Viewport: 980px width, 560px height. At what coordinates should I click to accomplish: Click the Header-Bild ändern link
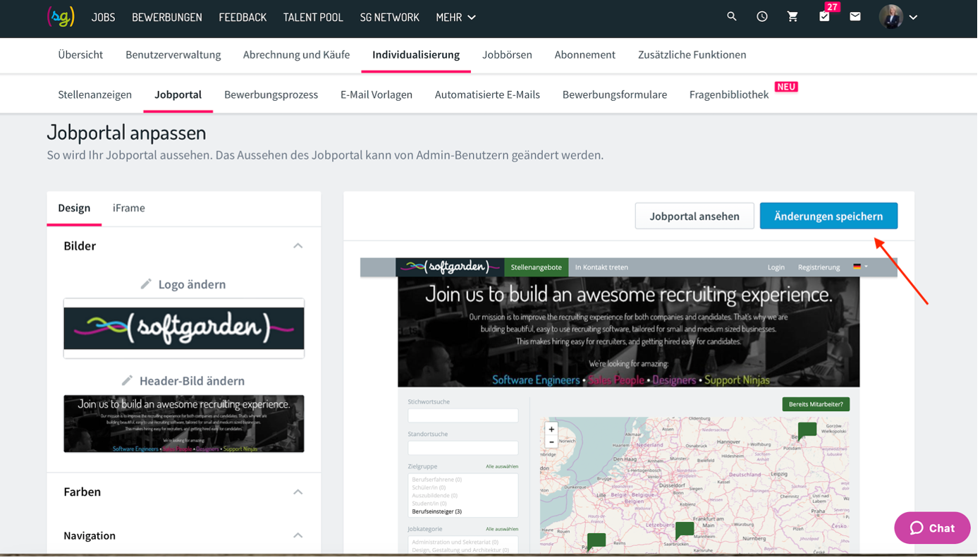(192, 382)
